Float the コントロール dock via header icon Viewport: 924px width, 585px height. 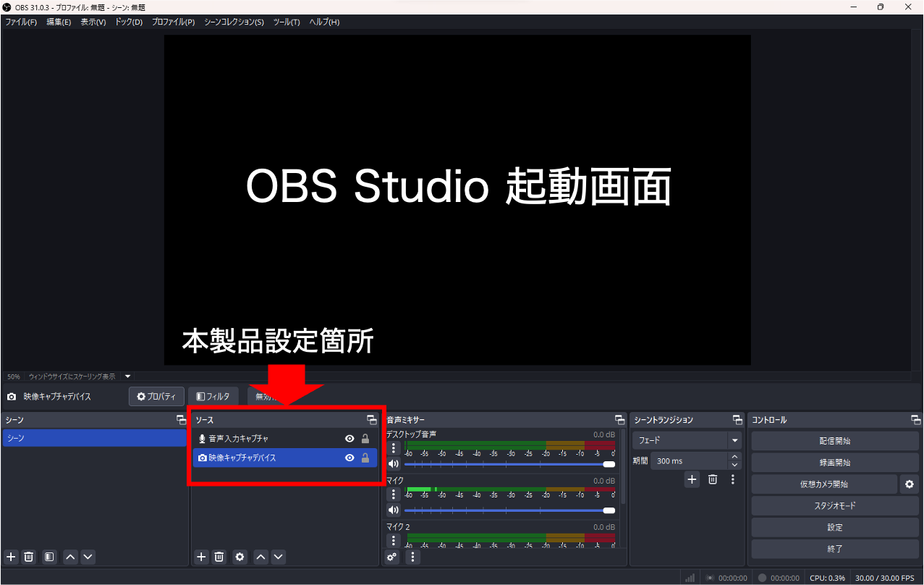click(x=915, y=420)
